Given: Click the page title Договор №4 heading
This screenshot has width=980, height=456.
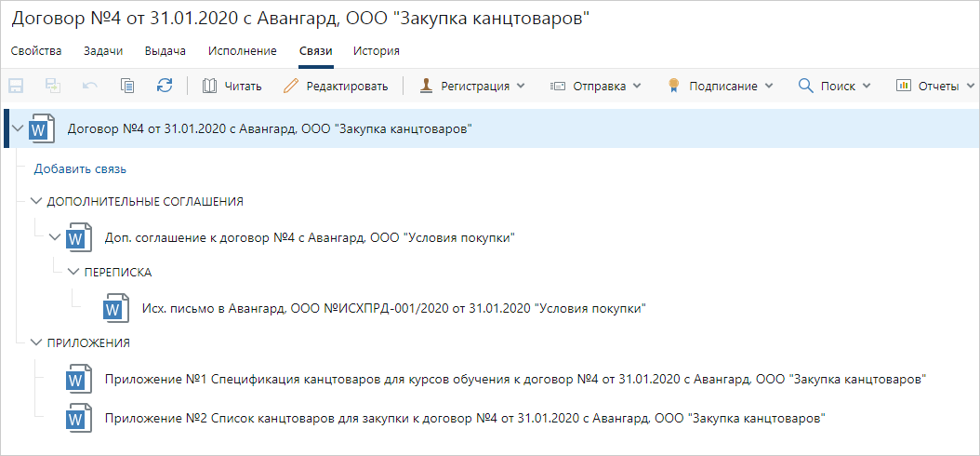Looking at the screenshot, I should [x=301, y=19].
